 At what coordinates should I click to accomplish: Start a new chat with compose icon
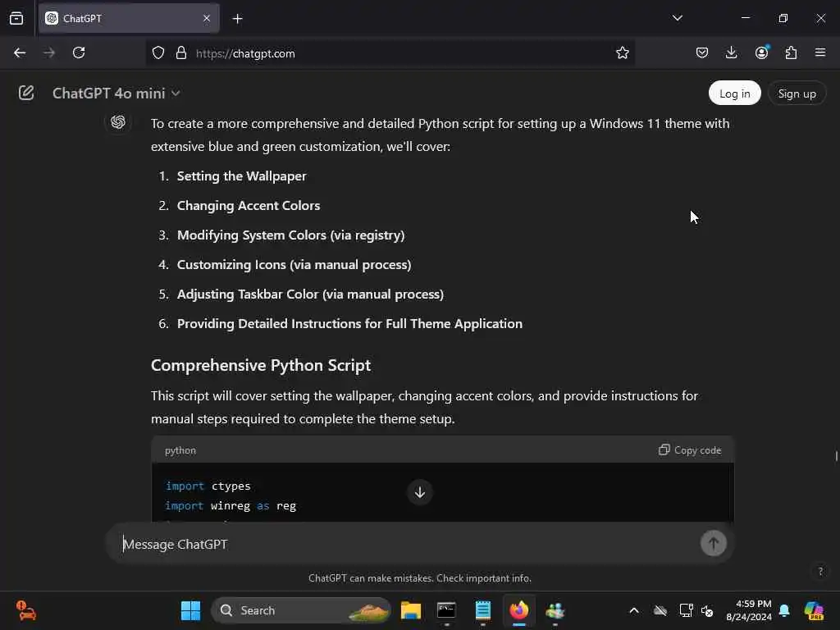26,94
